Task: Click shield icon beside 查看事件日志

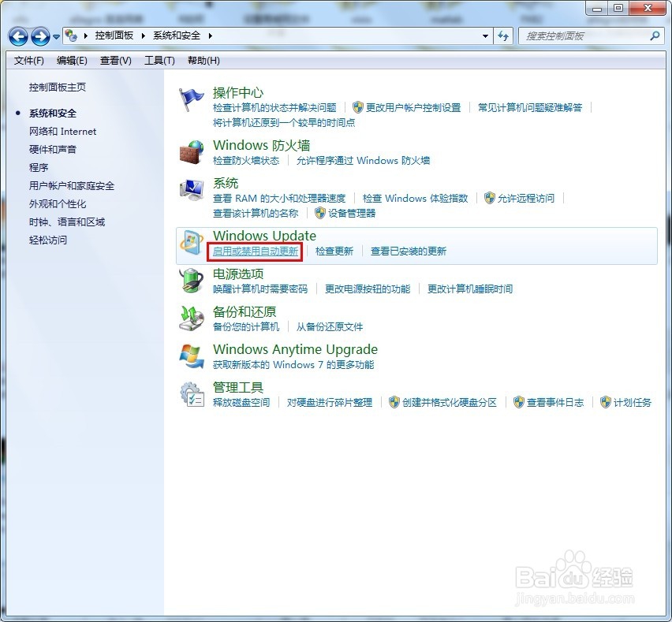Action: tap(518, 402)
